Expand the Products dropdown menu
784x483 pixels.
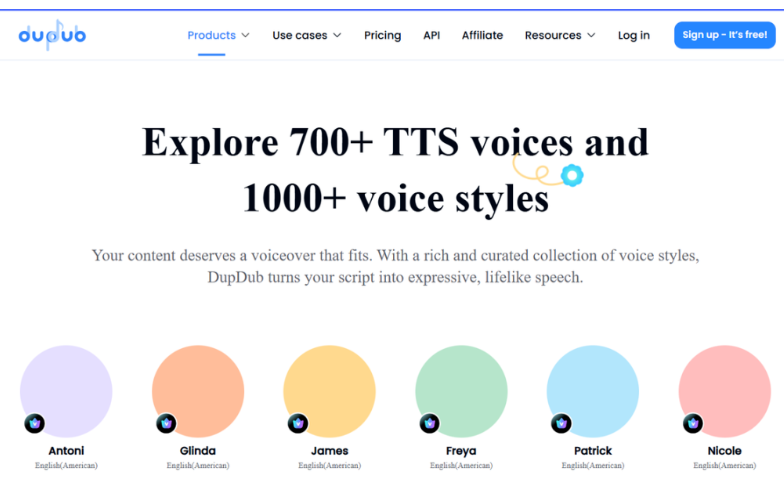click(218, 35)
